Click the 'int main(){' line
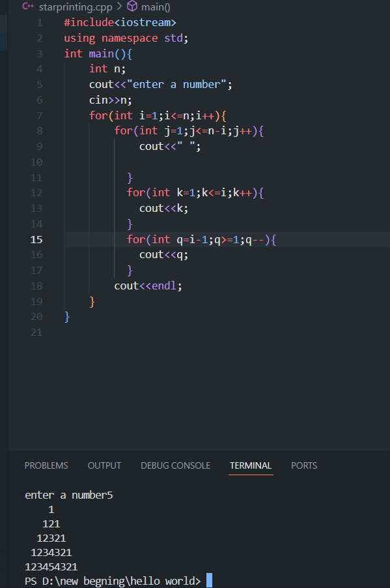 pyautogui.click(x=98, y=53)
